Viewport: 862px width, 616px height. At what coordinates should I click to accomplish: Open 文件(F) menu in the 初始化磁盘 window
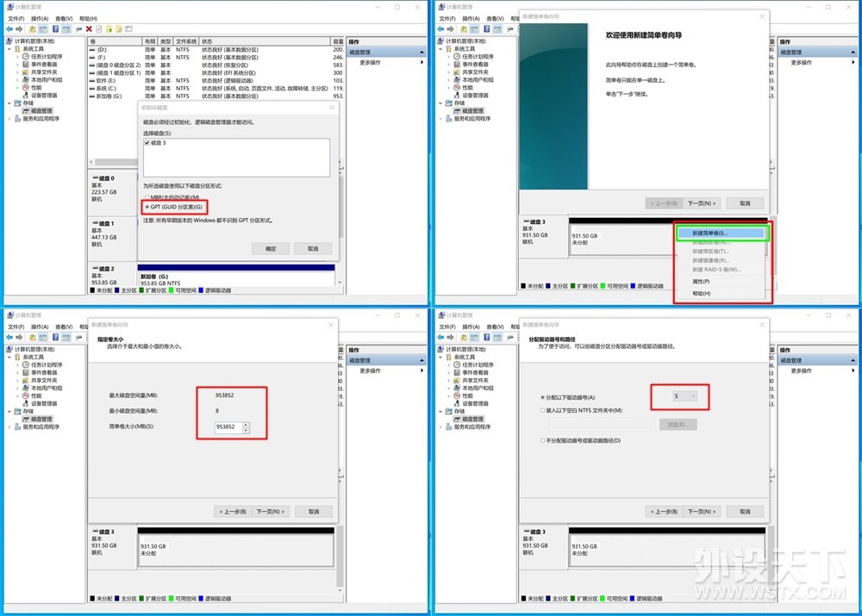point(16,19)
